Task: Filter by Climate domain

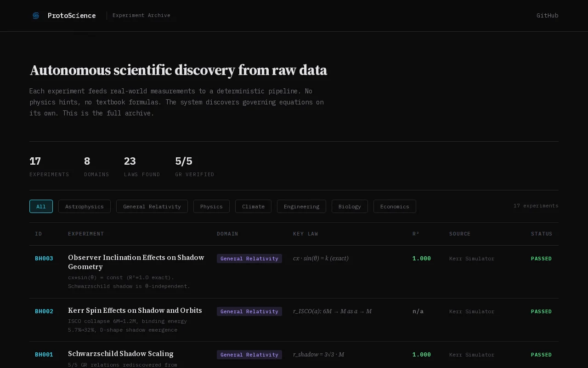Action: pyautogui.click(x=253, y=207)
